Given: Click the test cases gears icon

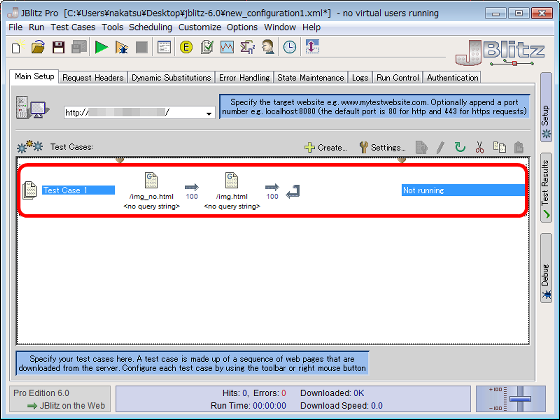Looking at the screenshot, I should coord(30,146).
